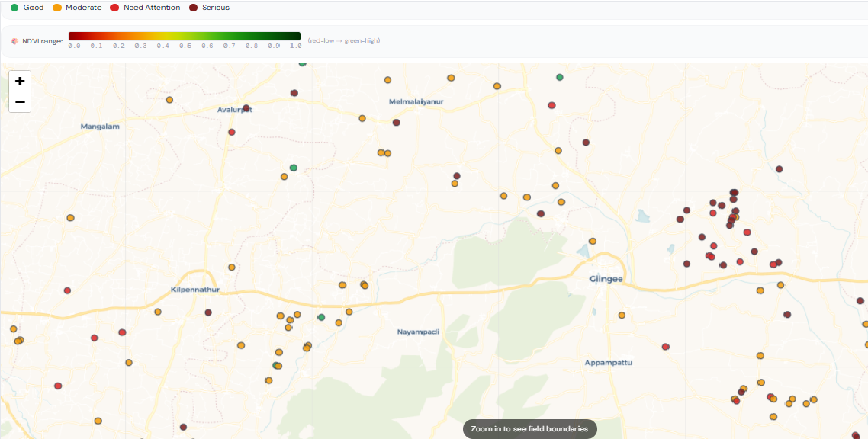Select the orange marker southeast of Gingee
Screen dimensions: 868x439
(622, 316)
